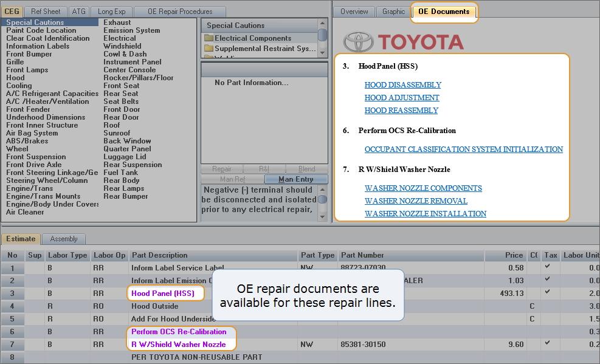Viewport: 600px width, 364px height.
Task: Open the WASHER NOZZLE REMOVAL link
Action: click(416, 201)
